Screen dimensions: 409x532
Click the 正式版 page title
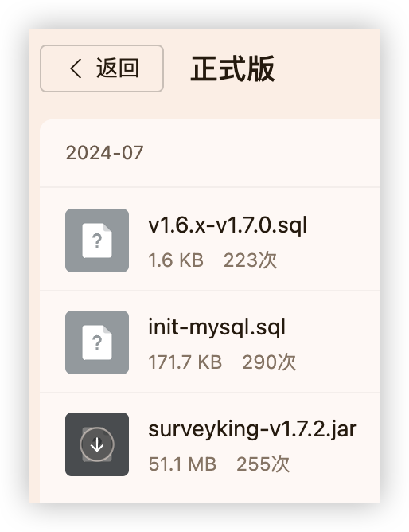232,69
